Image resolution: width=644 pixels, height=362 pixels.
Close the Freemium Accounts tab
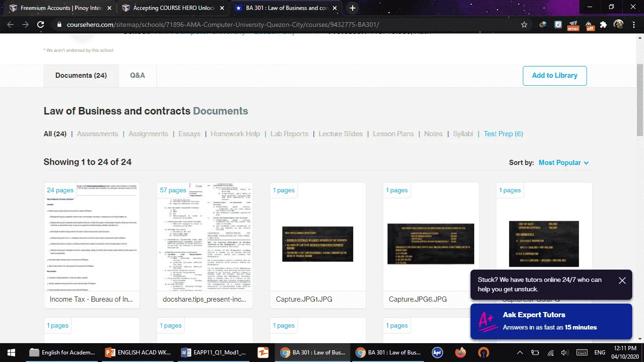pos(109,8)
